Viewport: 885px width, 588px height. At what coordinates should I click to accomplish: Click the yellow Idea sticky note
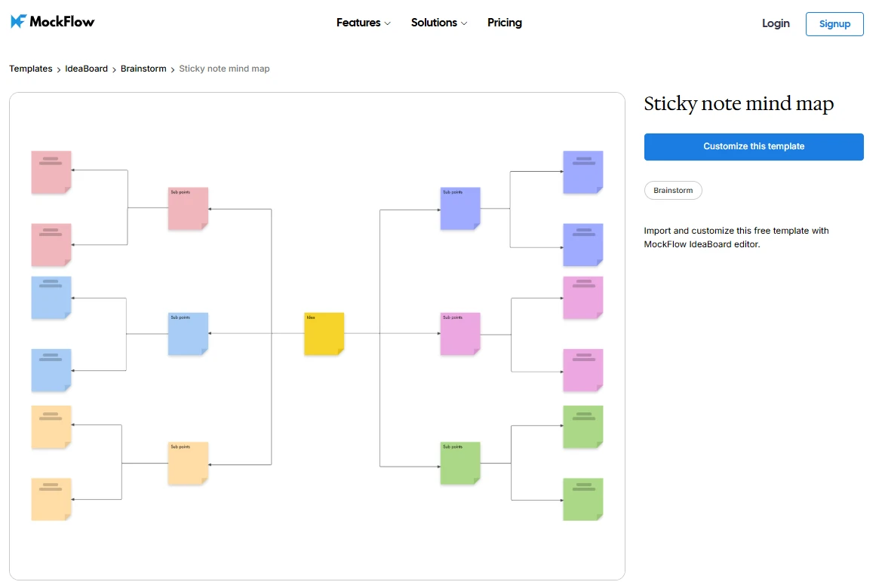pyautogui.click(x=324, y=334)
